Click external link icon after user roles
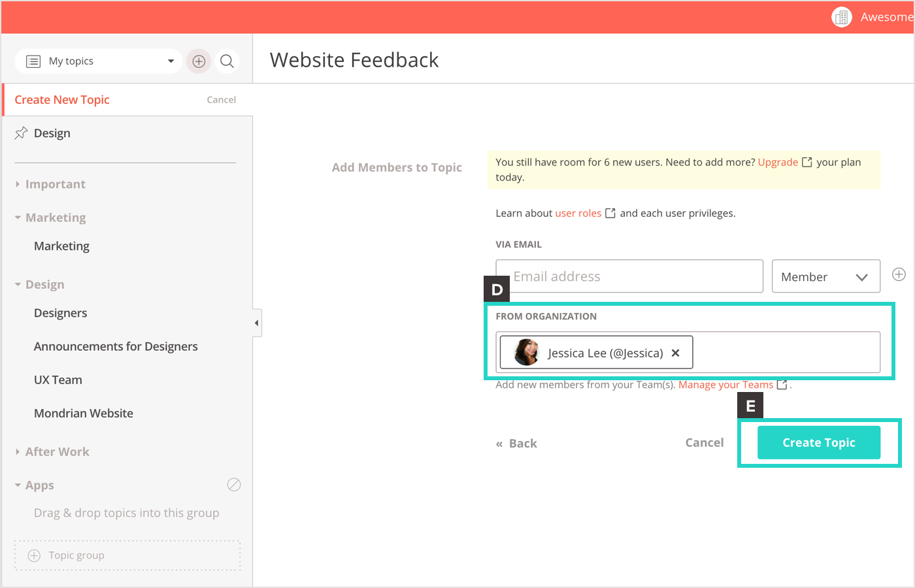Viewport: 915px width, 588px height. pos(610,213)
